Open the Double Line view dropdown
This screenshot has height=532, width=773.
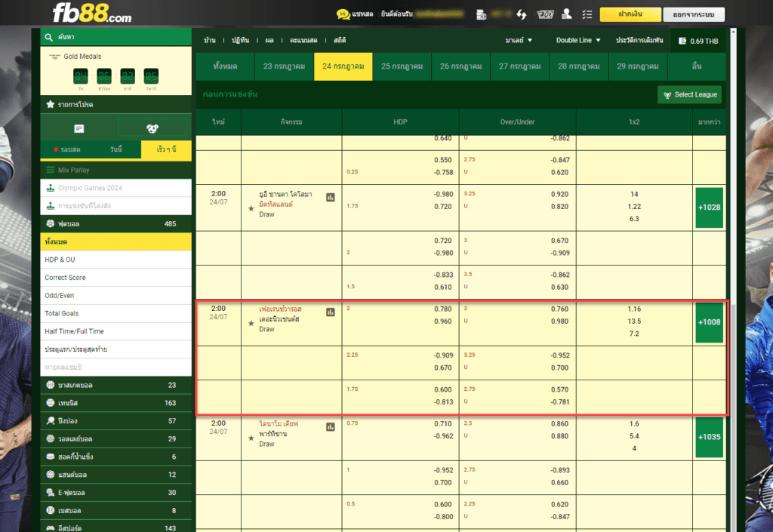[x=578, y=41]
